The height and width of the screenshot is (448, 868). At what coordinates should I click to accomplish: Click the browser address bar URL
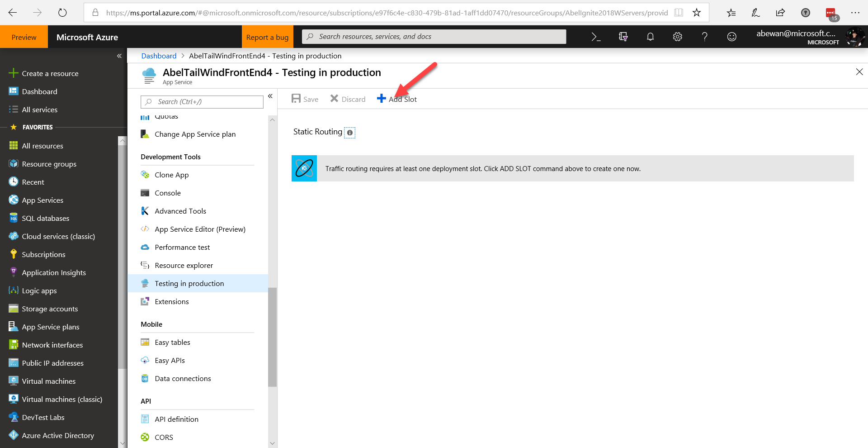387,13
